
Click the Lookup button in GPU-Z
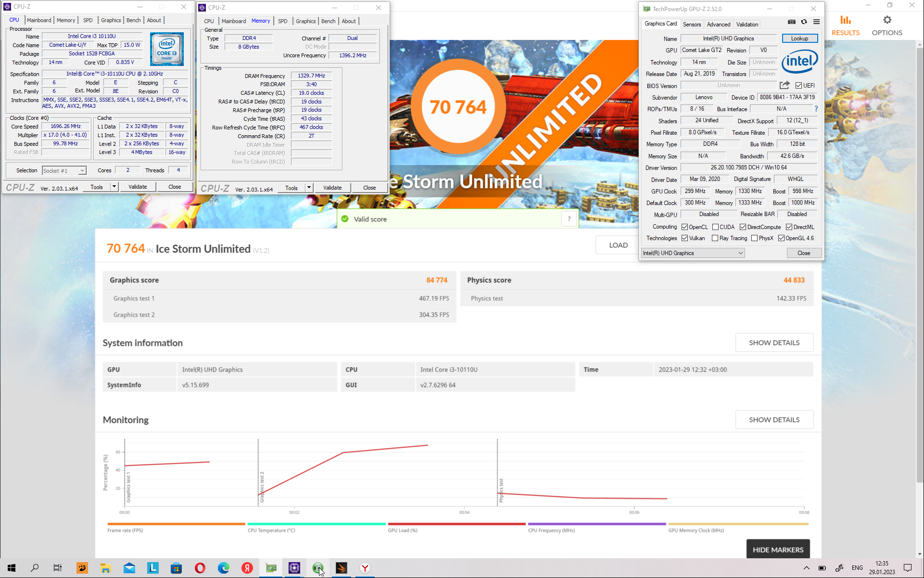point(799,39)
